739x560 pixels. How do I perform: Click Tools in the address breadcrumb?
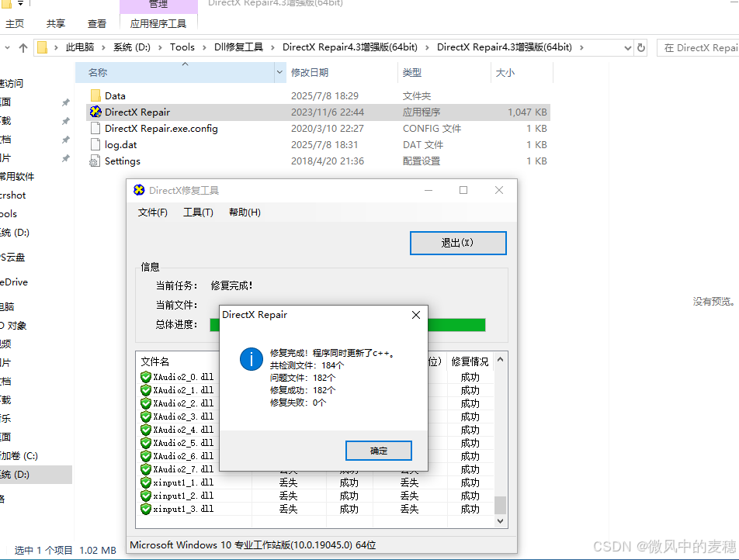pyautogui.click(x=182, y=47)
